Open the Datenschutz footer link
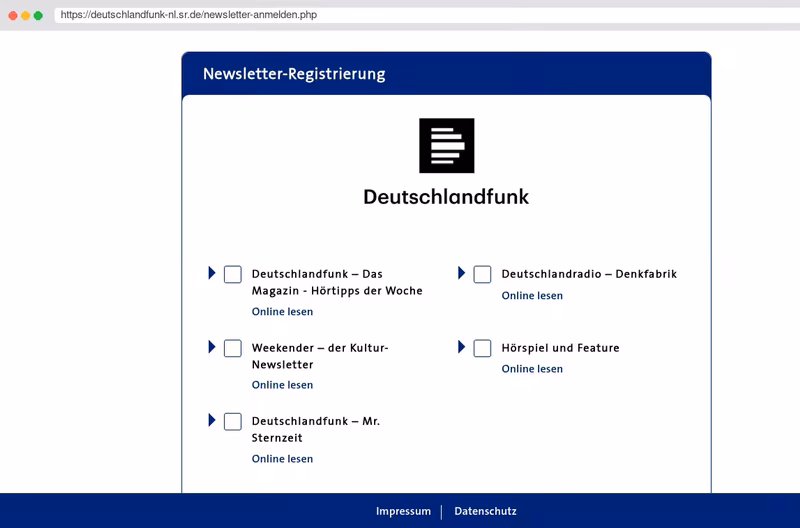The image size is (800, 528). point(485,511)
